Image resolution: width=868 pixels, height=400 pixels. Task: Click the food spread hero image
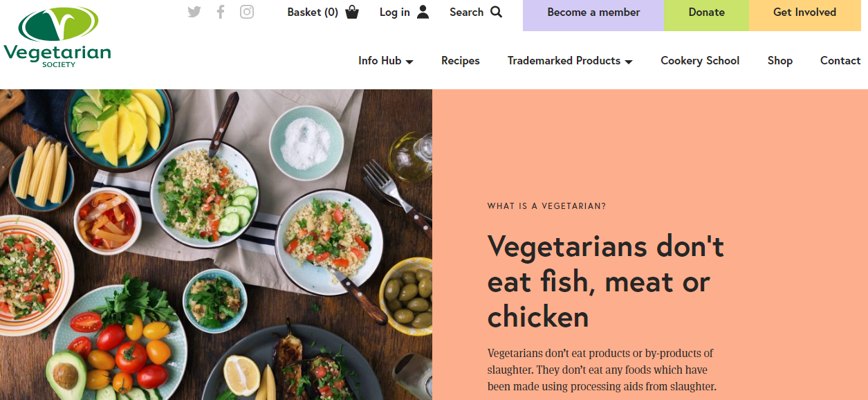tap(214, 242)
